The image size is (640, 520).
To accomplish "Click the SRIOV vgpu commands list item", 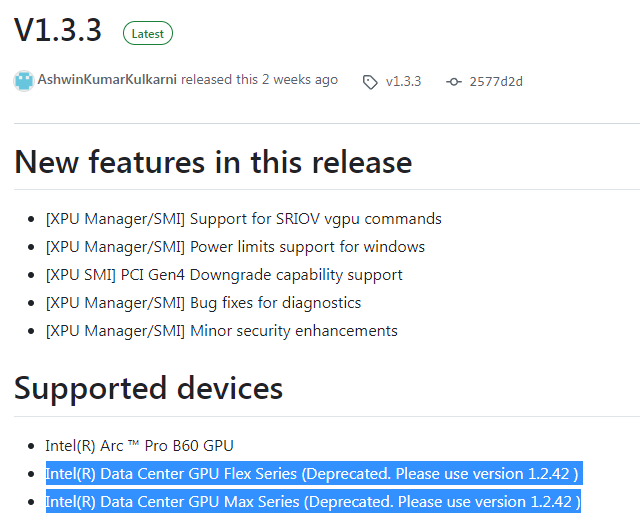I will (243, 218).
